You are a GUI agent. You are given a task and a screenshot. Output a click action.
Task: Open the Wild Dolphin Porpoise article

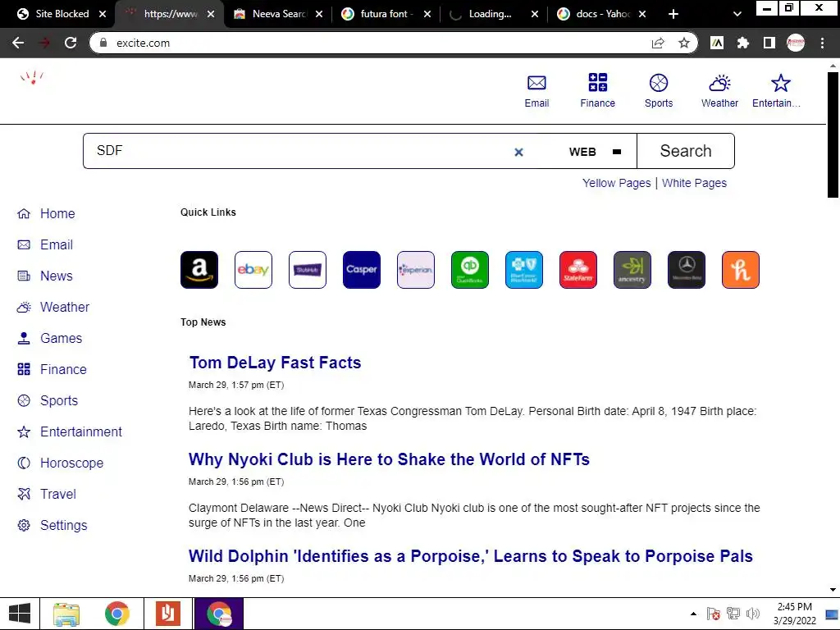pos(470,557)
